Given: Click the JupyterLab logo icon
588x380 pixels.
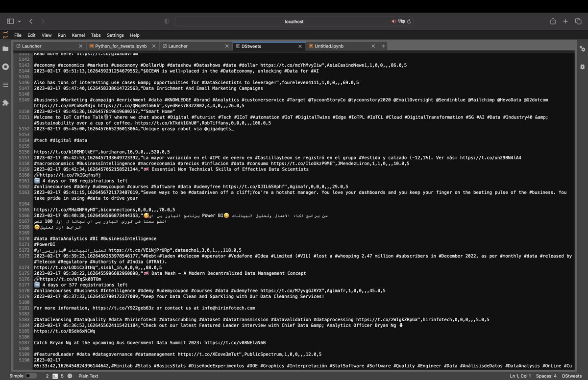Looking at the screenshot, I should coord(5,35).
